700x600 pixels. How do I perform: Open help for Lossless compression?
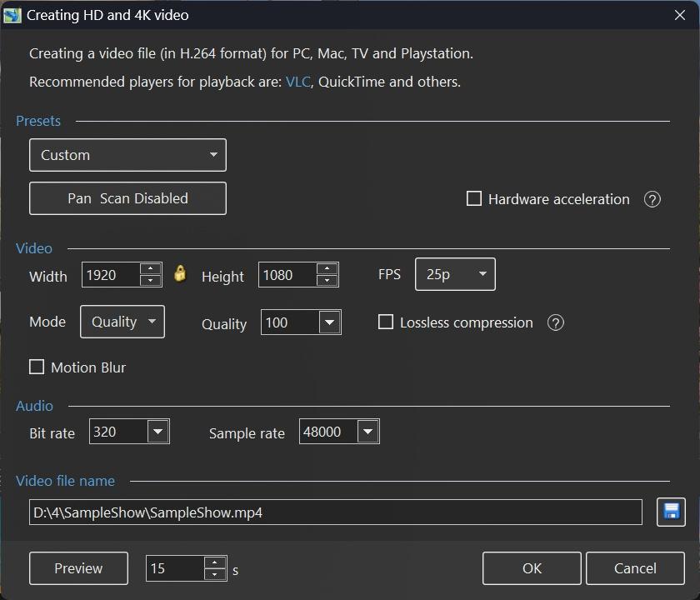click(x=556, y=322)
